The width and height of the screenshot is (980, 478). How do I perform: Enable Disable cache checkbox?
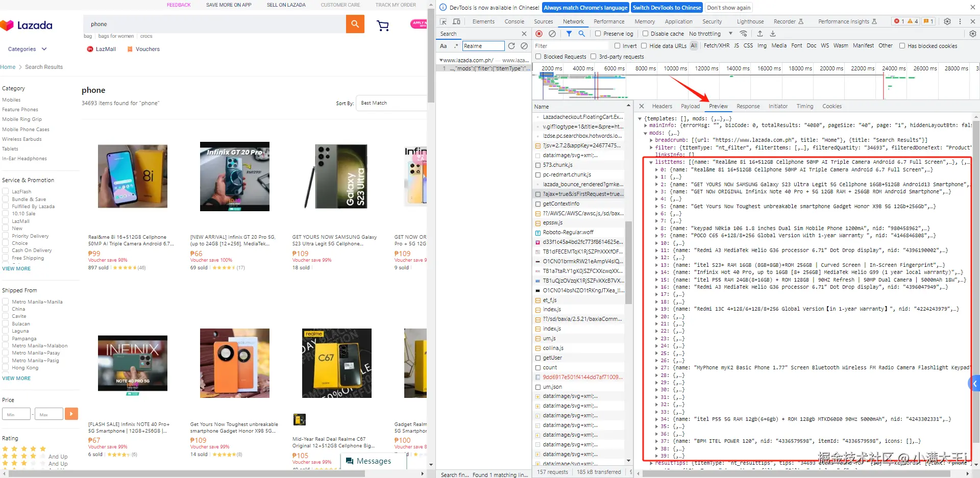[645, 34]
